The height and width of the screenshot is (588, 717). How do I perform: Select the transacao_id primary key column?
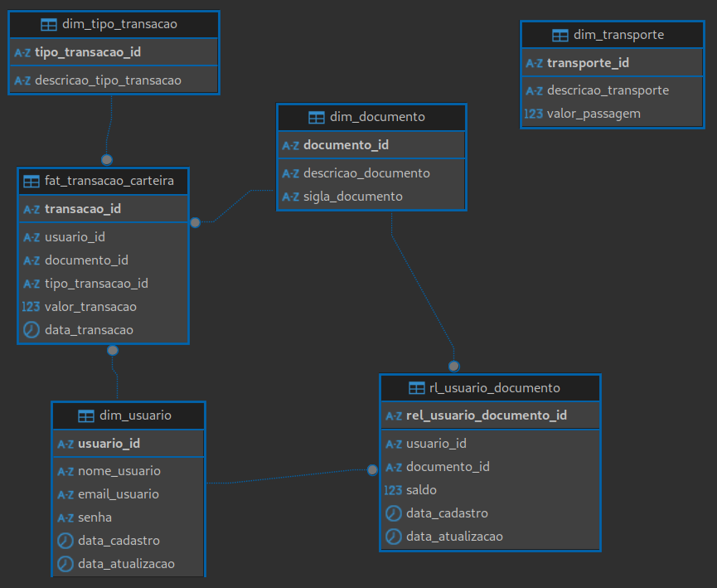(x=83, y=209)
